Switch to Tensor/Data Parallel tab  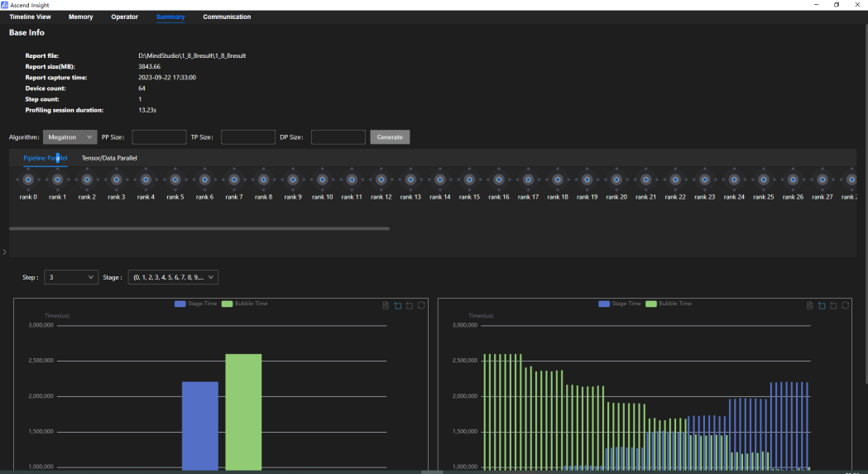tap(109, 158)
